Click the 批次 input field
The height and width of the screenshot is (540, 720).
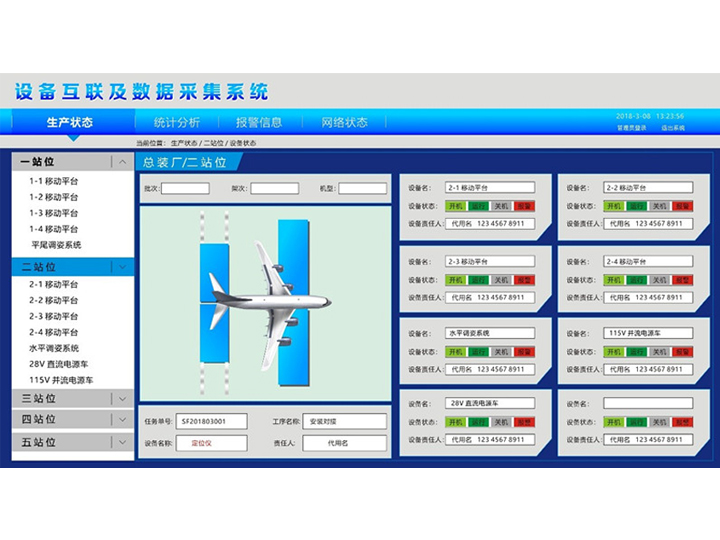(185, 188)
